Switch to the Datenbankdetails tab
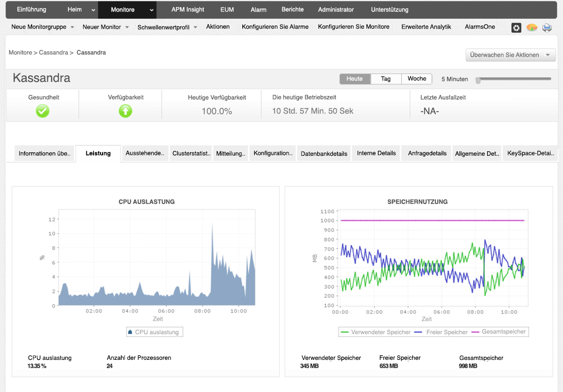 click(324, 153)
